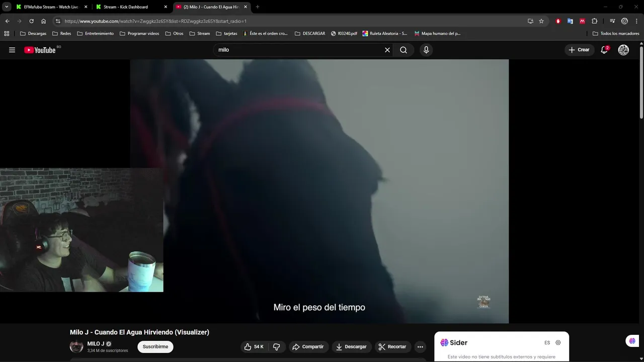
Task: Open more actions three-dot menu under video
Action: [x=420, y=346]
